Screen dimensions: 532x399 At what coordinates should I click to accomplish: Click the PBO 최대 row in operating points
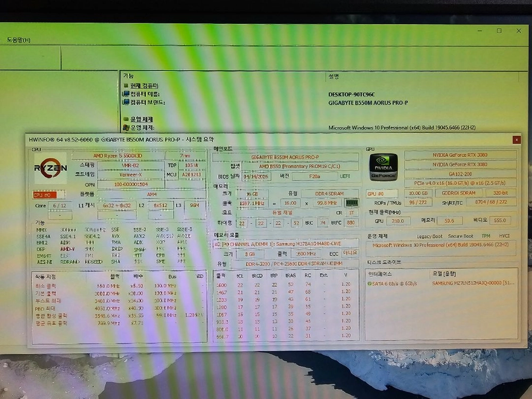[x=119, y=309]
